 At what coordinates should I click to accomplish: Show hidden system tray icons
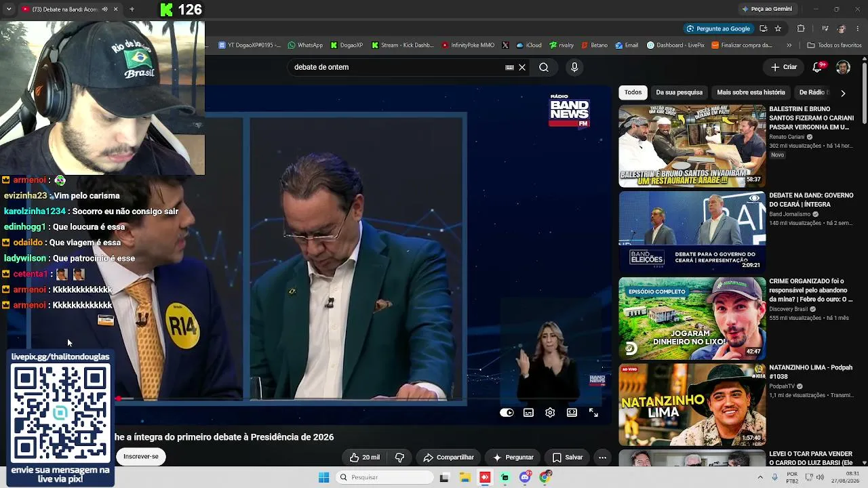point(761,477)
